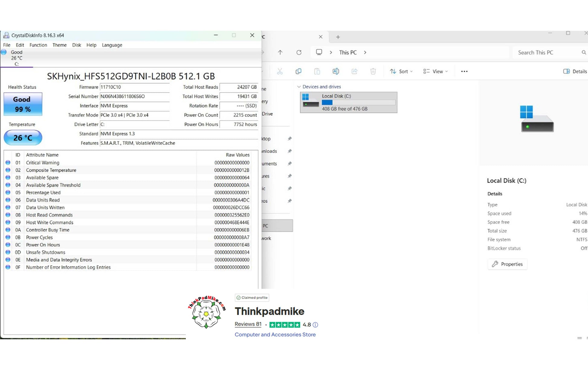Select the Local Disk (C:) drive tile

click(x=348, y=103)
